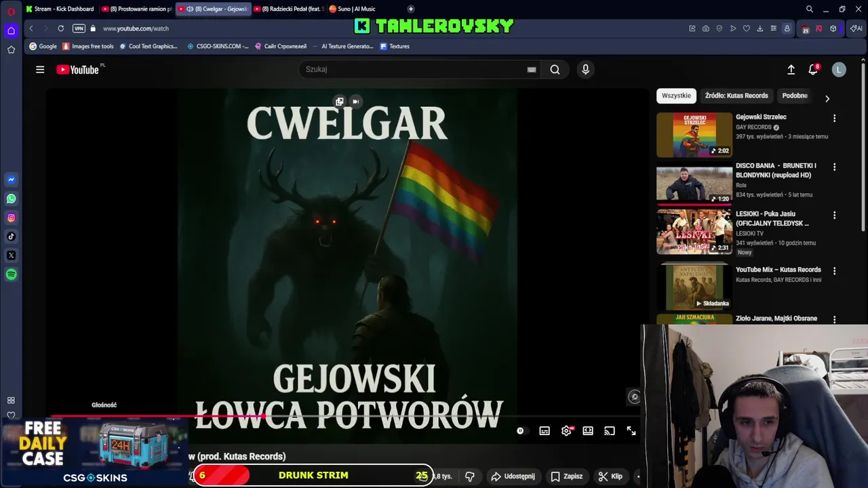Click the Opera sidebar home button
This screenshot has width=868, height=488.
coord(11,30)
